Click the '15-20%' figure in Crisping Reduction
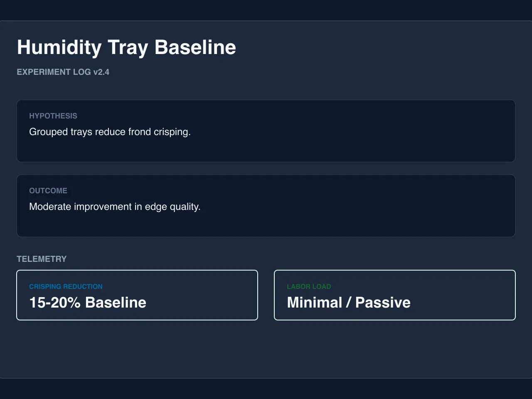The image size is (532, 399). click(x=55, y=302)
